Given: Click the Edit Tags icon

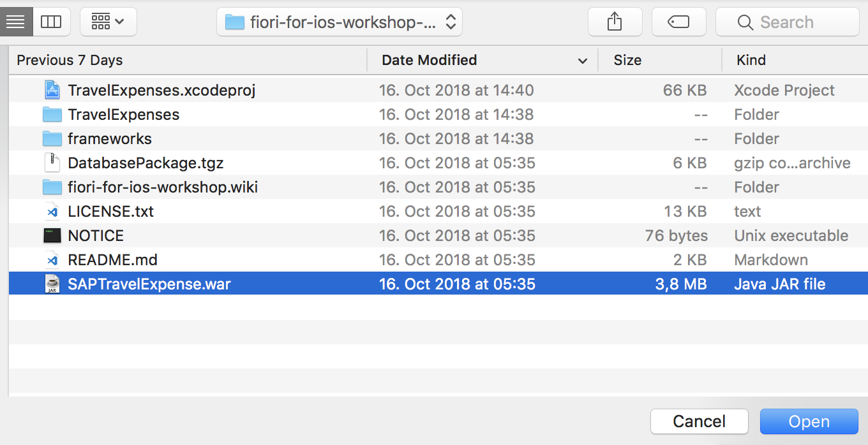Looking at the screenshot, I should [x=678, y=22].
